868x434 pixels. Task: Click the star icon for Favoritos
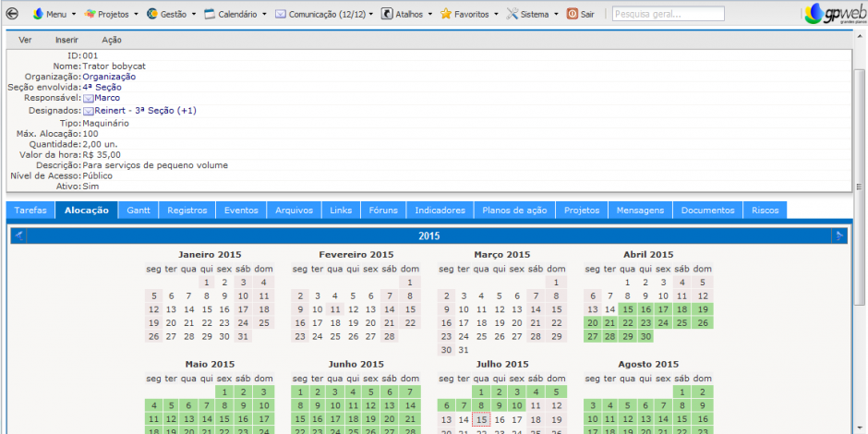446,14
